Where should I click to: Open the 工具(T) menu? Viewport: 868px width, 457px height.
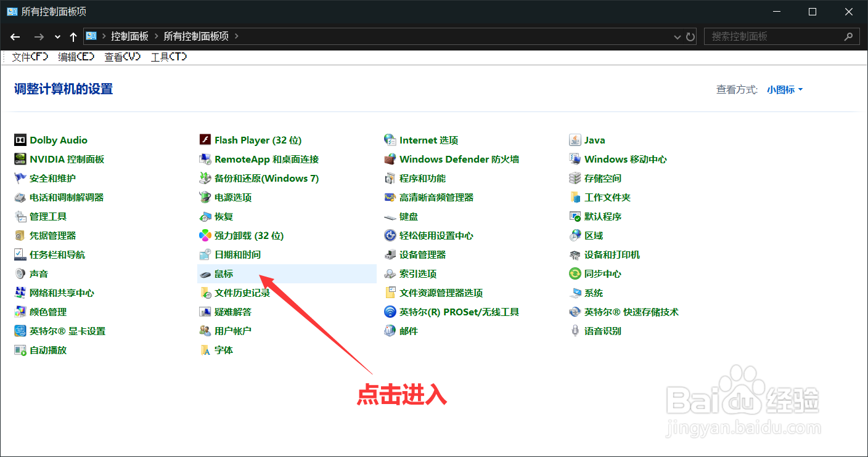(168, 57)
